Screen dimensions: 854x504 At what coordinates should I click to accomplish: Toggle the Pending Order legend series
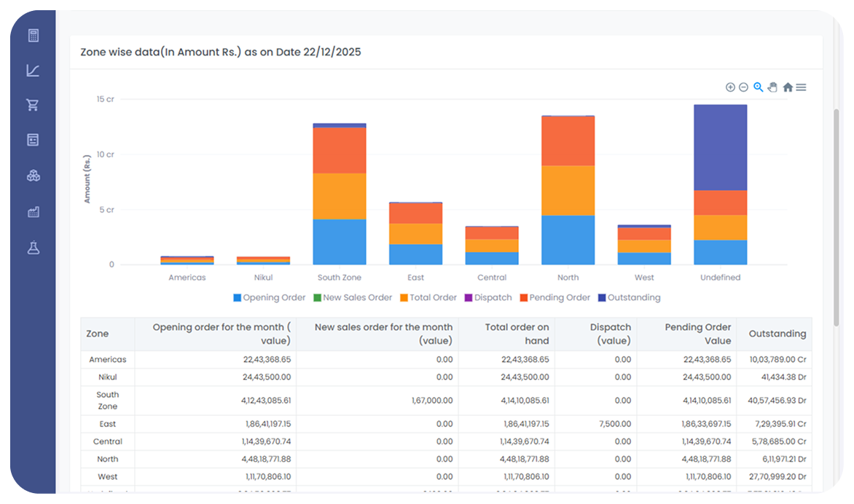point(554,298)
